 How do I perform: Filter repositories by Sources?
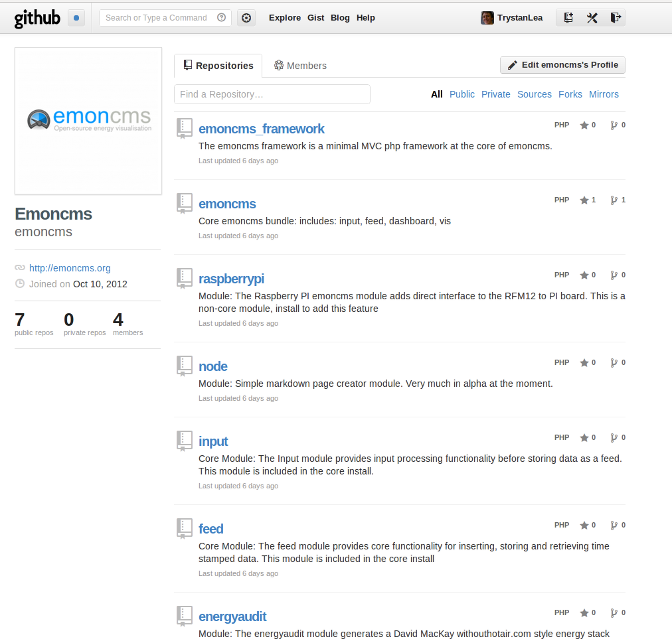point(535,94)
